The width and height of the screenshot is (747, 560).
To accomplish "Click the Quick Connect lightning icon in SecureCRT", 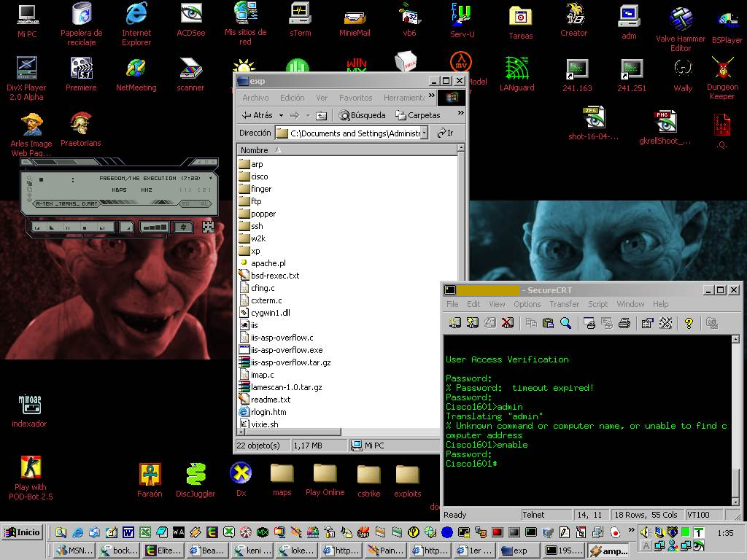I will click(472, 323).
